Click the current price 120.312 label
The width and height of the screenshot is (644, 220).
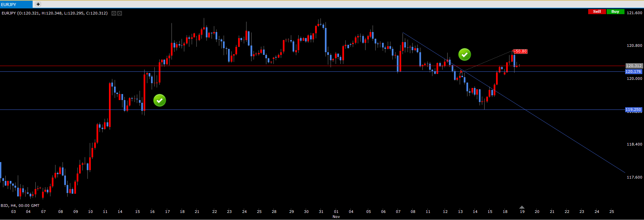[634, 66]
